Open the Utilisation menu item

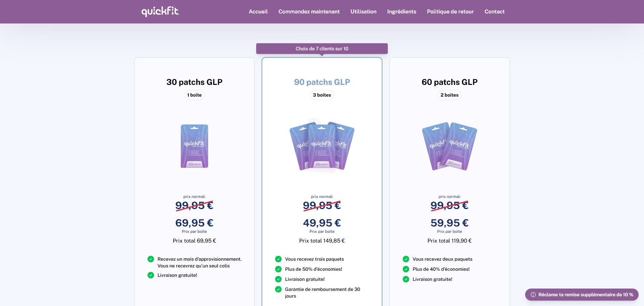tap(363, 12)
